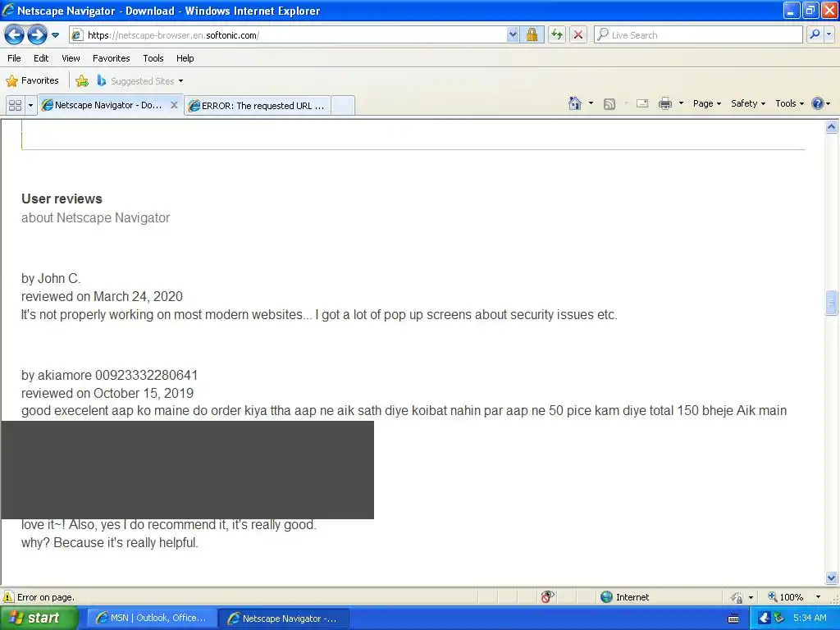Viewport: 840px width, 630px height.
Task: Click reviewer name 'by John C.'
Action: point(51,279)
